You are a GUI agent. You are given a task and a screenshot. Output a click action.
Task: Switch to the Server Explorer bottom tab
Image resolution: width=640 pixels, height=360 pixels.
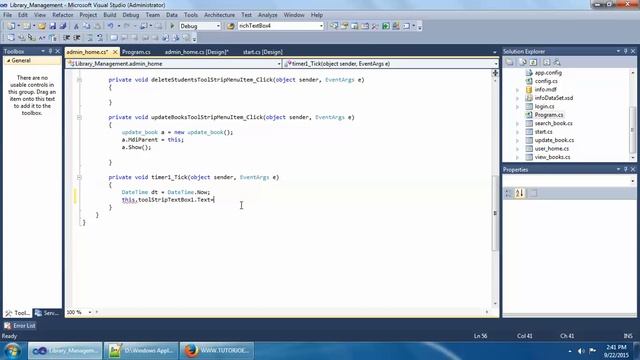(x=47, y=313)
